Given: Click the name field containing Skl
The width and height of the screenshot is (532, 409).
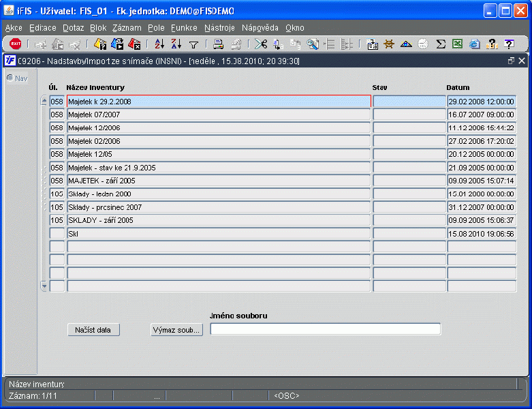Looking at the screenshot, I should [219, 234].
